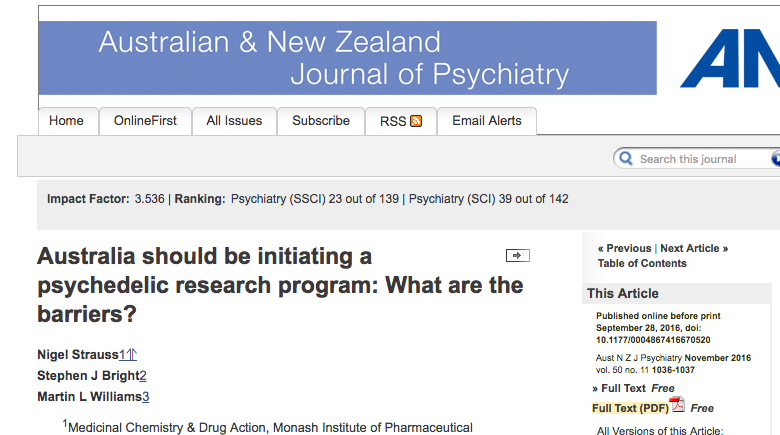Click the ANZJP logo at right
The image size is (780, 435).
[730, 58]
